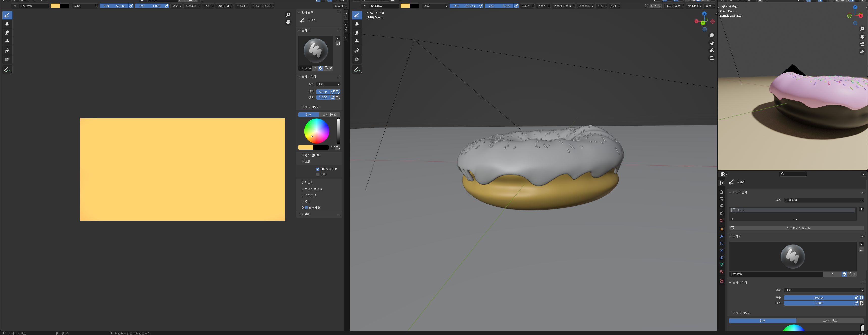Viewport: 868px width, 335px height.
Task: Open the 텍스처 슬롯 menu in the viewport header
Action: 674,6
